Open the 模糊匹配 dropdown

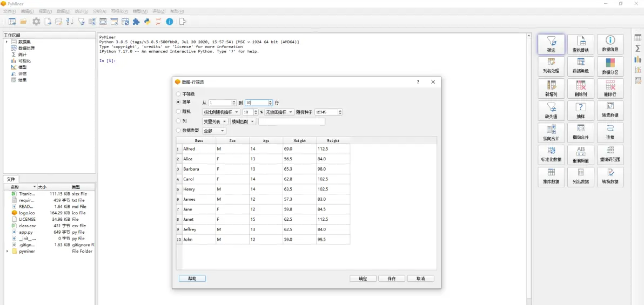pos(243,121)
